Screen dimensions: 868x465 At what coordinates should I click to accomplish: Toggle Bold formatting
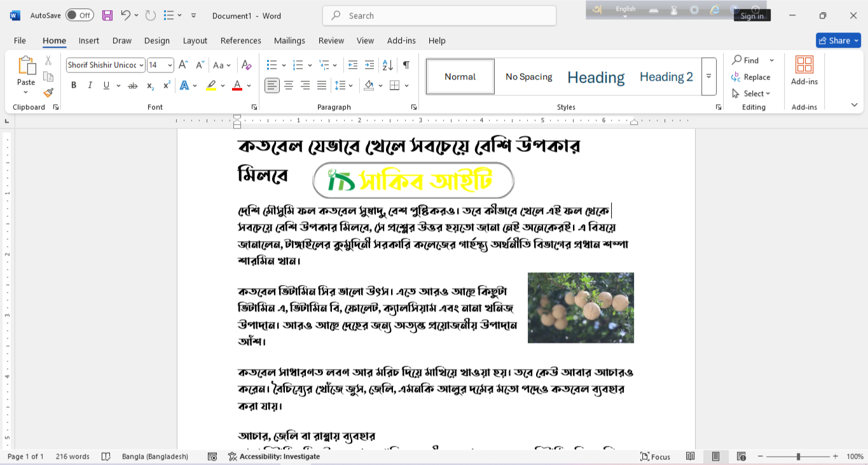point(74,85)
